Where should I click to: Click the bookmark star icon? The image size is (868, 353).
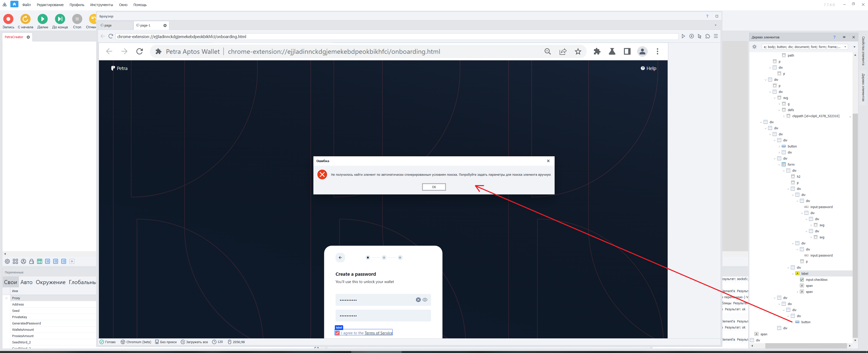[578, 51]
